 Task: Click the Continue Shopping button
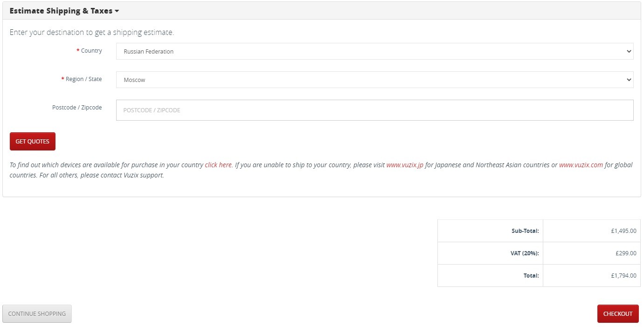click(x=37, y=313)
